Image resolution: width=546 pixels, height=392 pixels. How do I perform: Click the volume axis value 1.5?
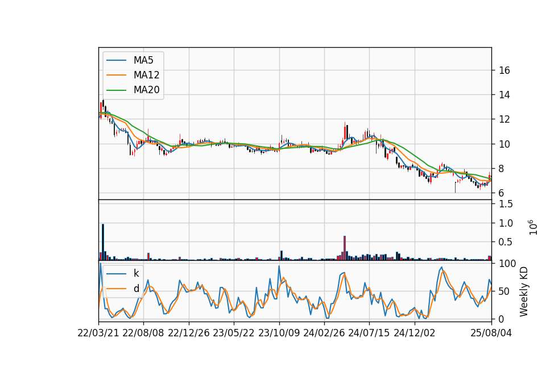point(506,204)
